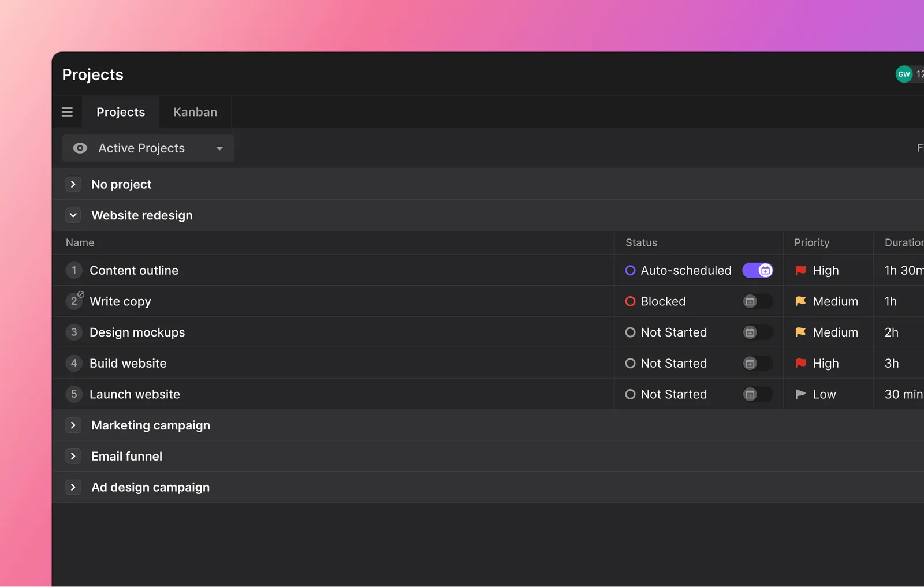Switch to the Kanban tab

click(195, 112)
